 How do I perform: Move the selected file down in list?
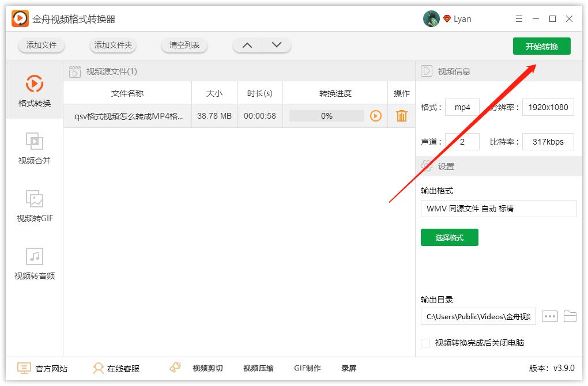(276, 44)
